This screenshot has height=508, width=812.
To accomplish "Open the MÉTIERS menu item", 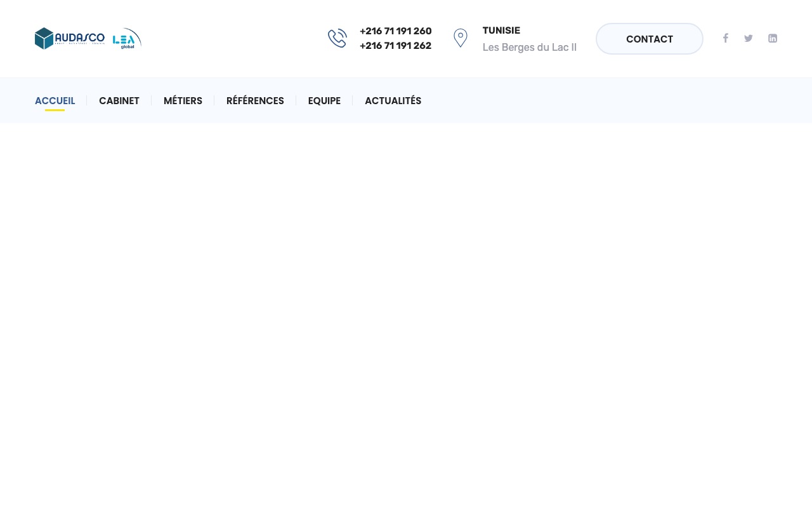I will pos(183,100).
